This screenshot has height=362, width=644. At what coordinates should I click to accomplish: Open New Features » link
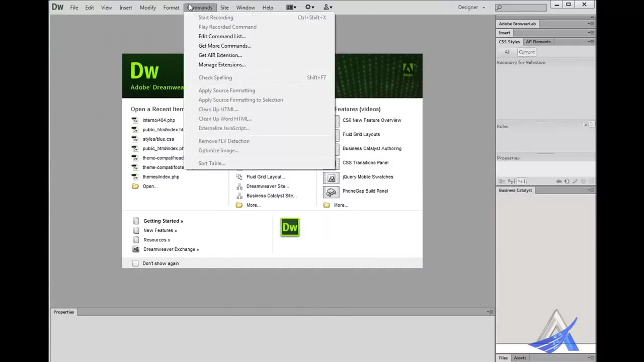(160, 230)
